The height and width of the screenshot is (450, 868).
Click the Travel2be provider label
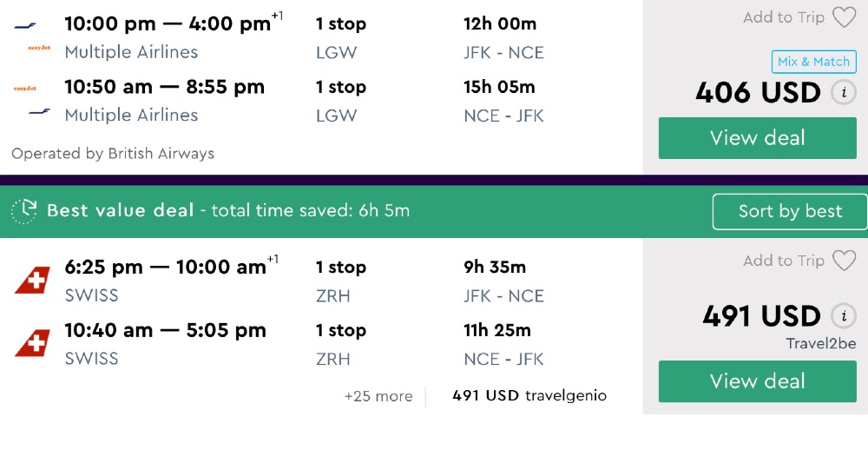pos(820,344)
